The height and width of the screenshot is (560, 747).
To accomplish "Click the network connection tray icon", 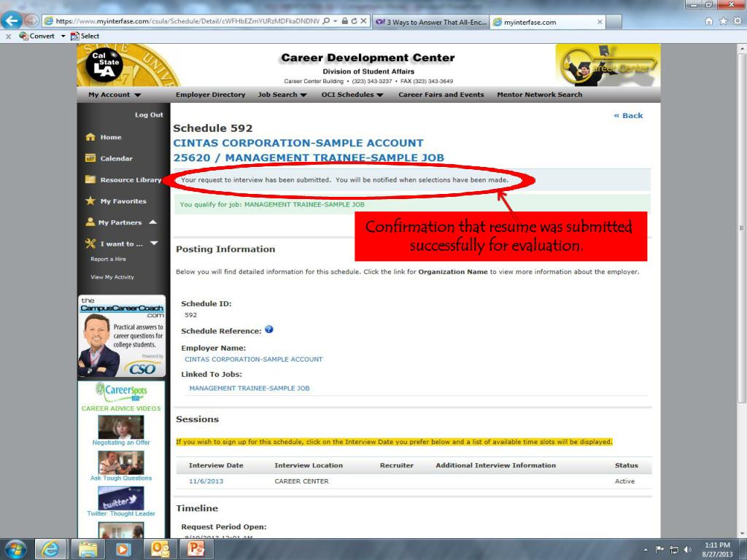I will click(673, 550).
